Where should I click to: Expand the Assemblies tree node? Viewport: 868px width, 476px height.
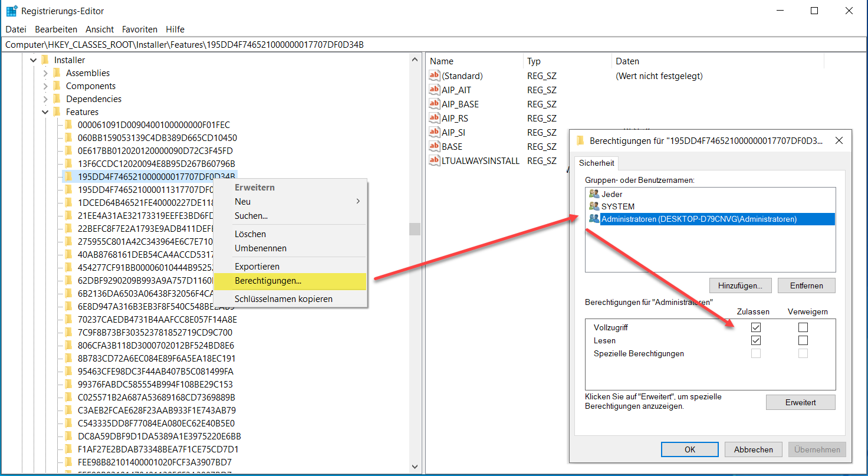[45, 73]
